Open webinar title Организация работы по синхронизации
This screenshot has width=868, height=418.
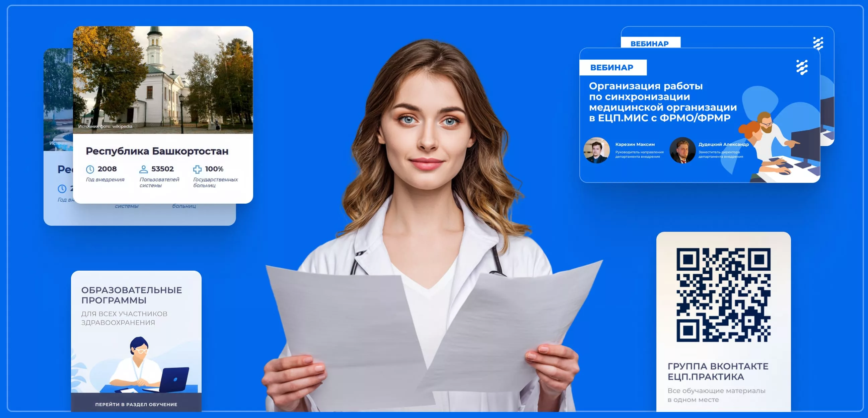663,102
